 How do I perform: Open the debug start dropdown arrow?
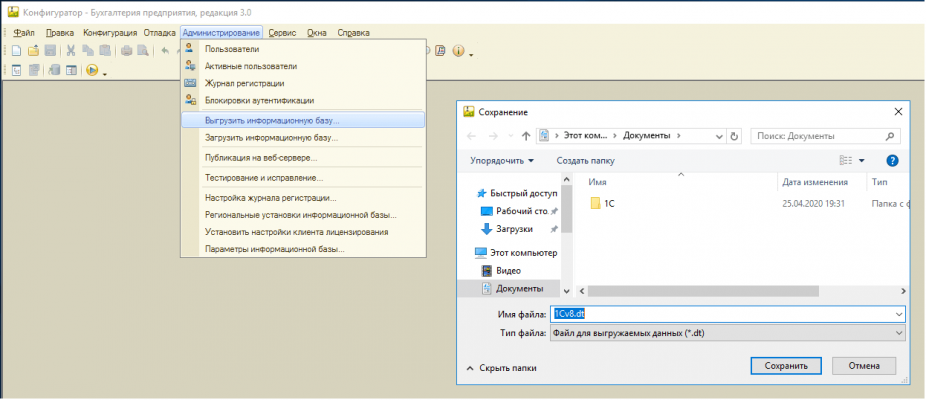(x=105, y=73)
